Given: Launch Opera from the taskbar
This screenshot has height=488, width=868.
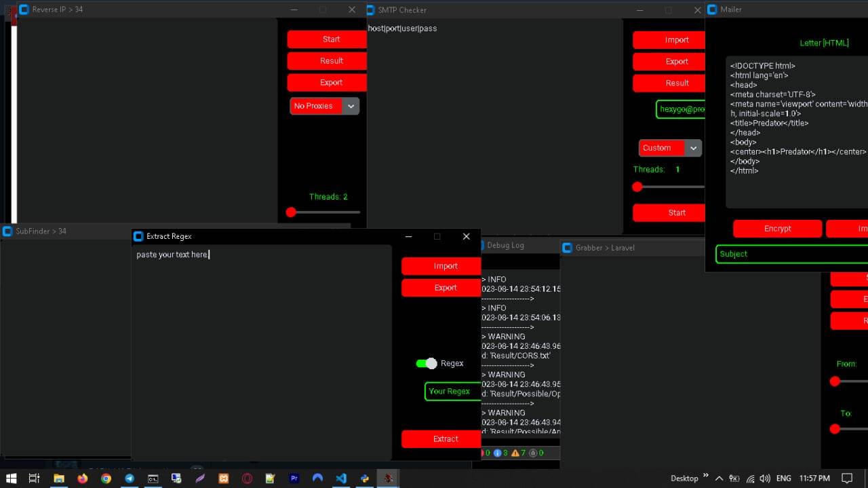Looking at the screenshot, I should tap(247, 478).
